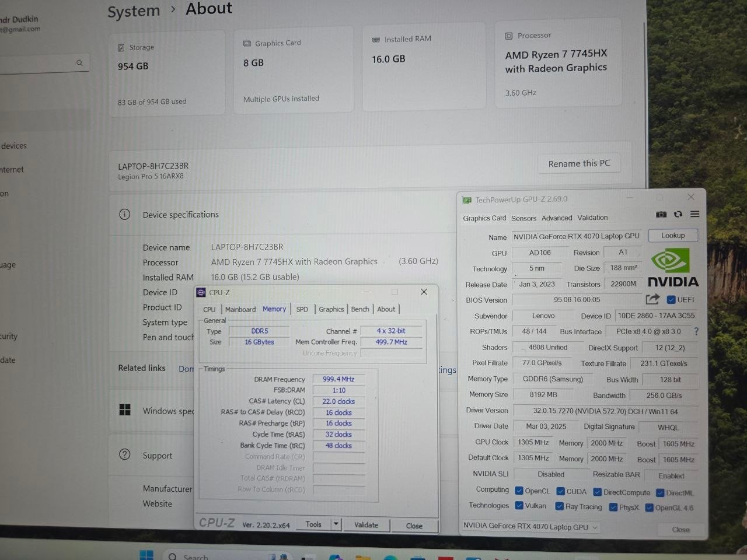Toggle the UEFI checkbox
Screen dimensions: 747x560
point(671,300)
